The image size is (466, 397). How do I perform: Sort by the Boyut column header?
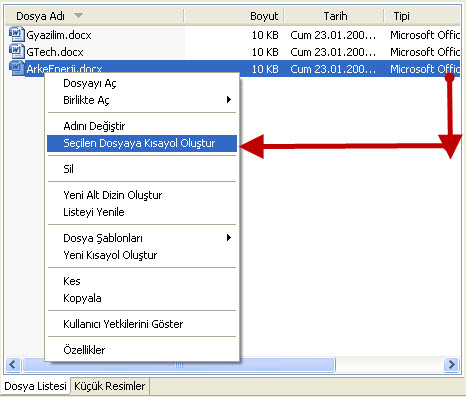tap(234, 16)
